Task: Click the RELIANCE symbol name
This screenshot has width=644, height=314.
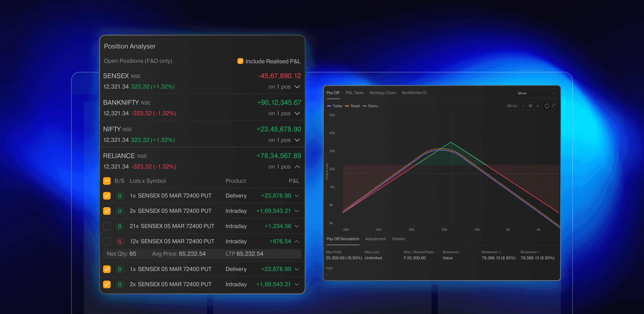Action: 119,156
